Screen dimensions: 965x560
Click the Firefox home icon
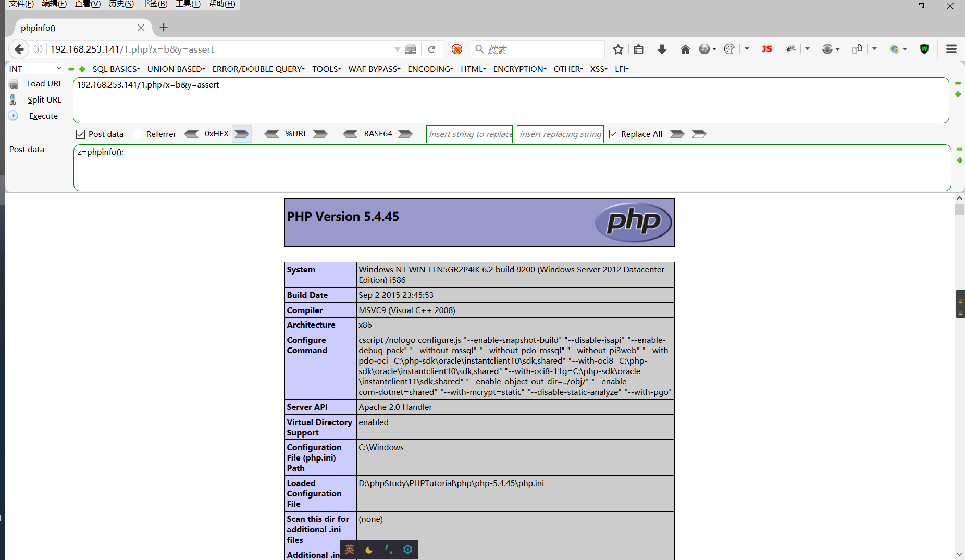(x=685, y=49)
